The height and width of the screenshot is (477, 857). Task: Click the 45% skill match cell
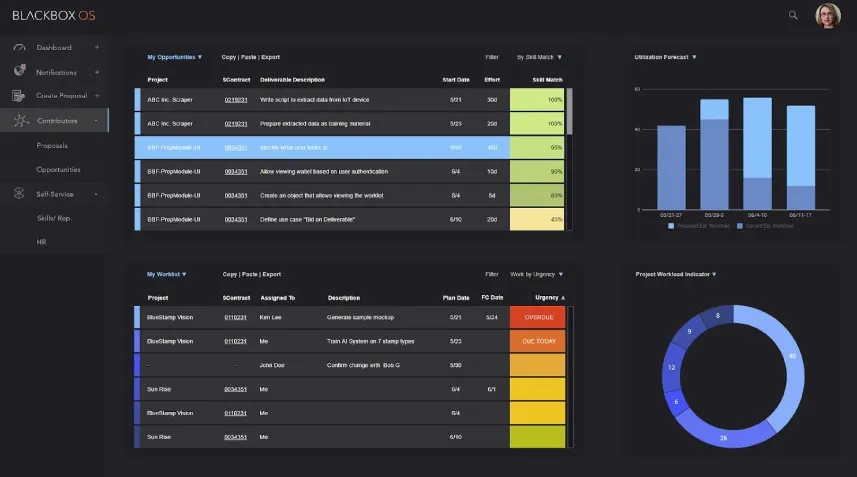[537, 219]
